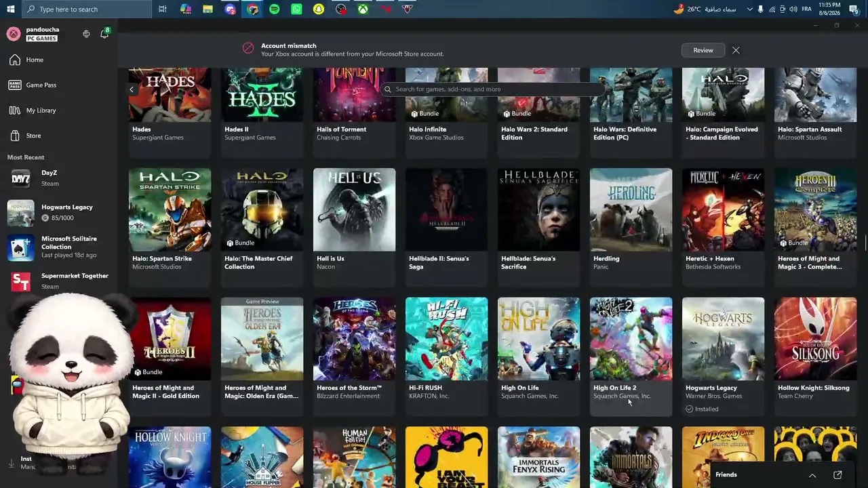This screenshot has width=868, height=488.
Task: Go back using the left arrow
Action: (x=132, y=89)
